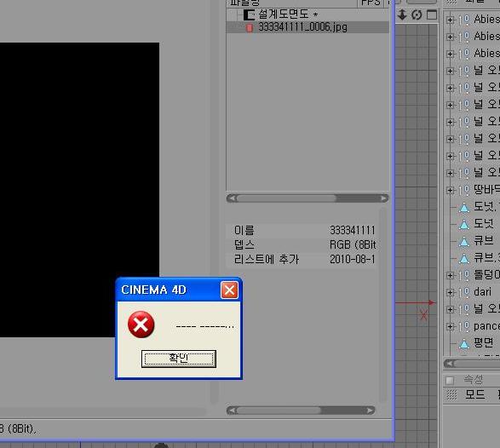Viewport: 500px width, 448px height.
Task: Select 333341111_0006.jpg in the picture list
Action: [x=302, y=27]
